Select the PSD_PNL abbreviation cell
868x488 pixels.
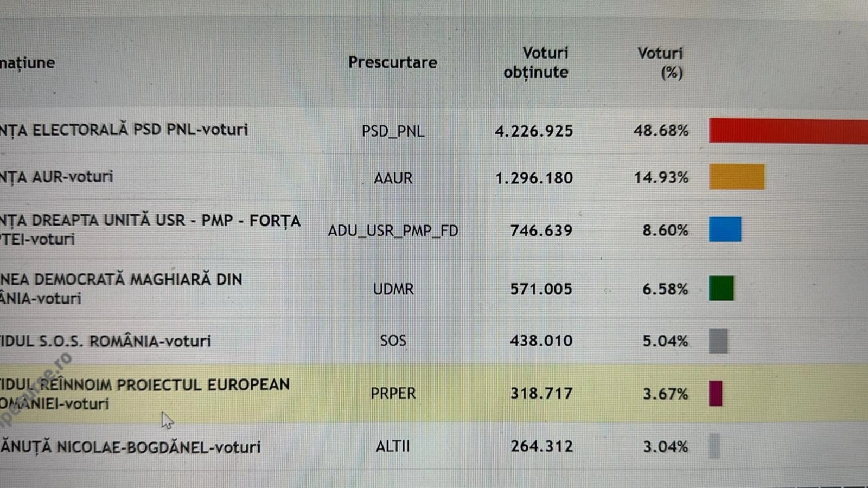[393, 131]
